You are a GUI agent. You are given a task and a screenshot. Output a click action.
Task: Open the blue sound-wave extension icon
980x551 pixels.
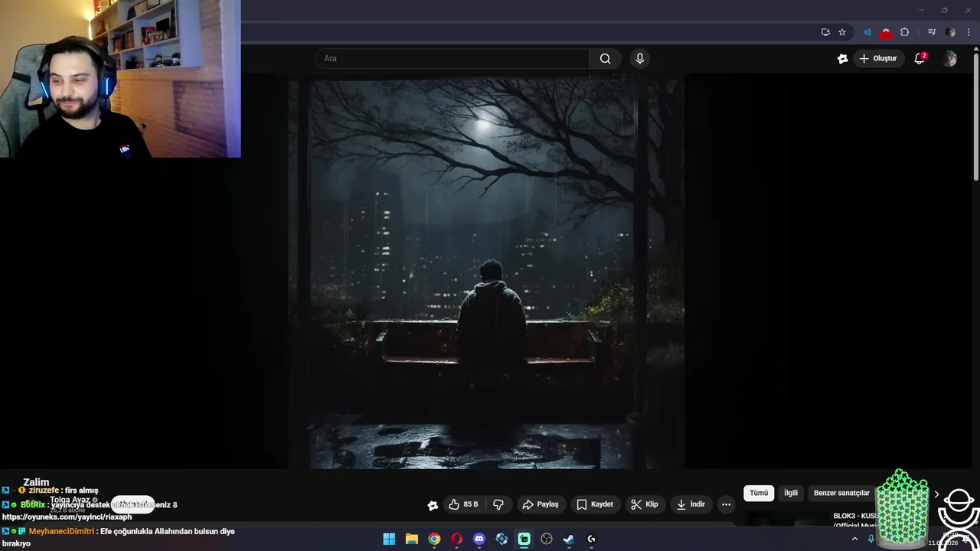coord(867,32)
